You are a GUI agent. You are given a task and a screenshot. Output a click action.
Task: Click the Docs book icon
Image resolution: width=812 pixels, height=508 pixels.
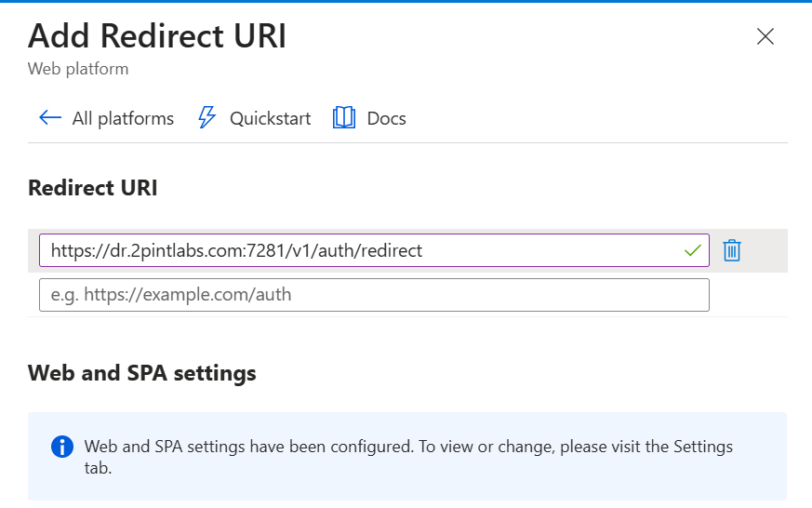[x=344, y=118]
